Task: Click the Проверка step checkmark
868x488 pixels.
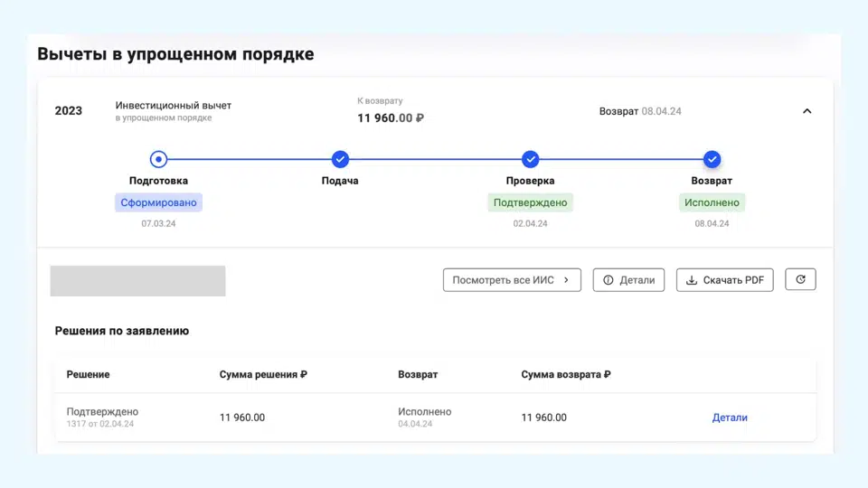Action: click(x=531, y=159)
